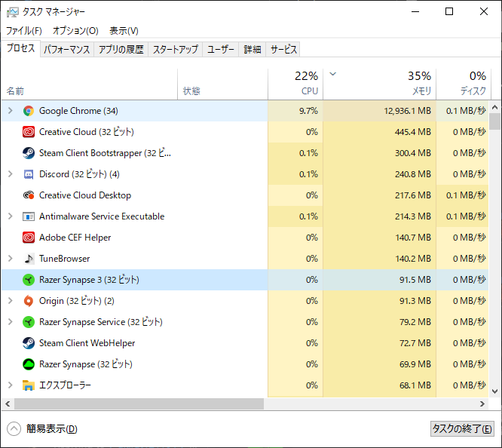The width and height of the screenshot is (502, 448).
Task: Click the Razer Synapse Service icon
Action: [x=29, y=322]
